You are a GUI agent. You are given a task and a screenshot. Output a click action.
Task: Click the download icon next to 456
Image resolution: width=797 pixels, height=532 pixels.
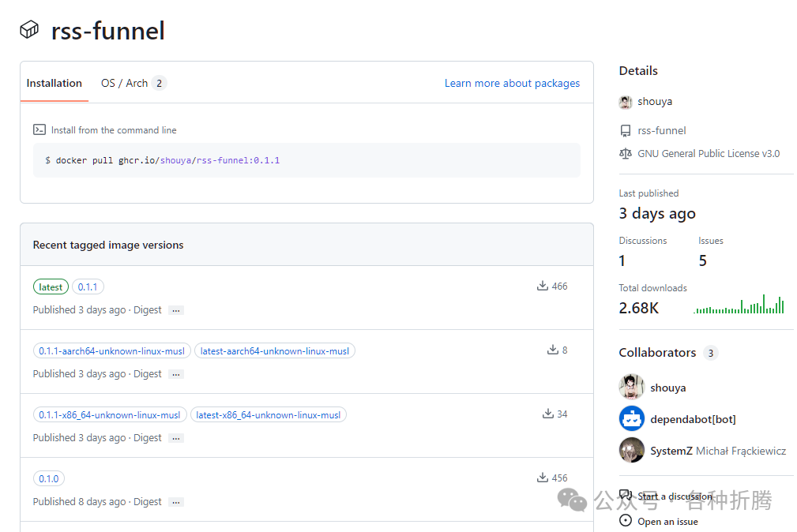pyautogui.click(x=543, y=478)
